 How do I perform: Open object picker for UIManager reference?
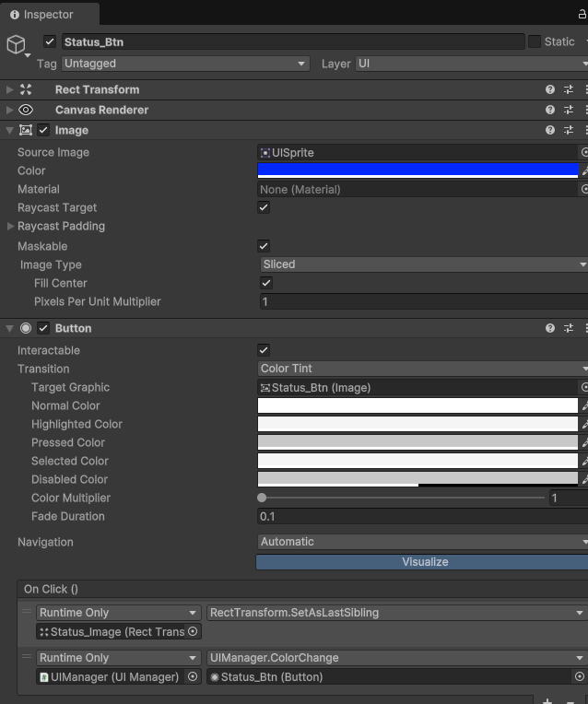pyautogui.click(x=193, y=677)
